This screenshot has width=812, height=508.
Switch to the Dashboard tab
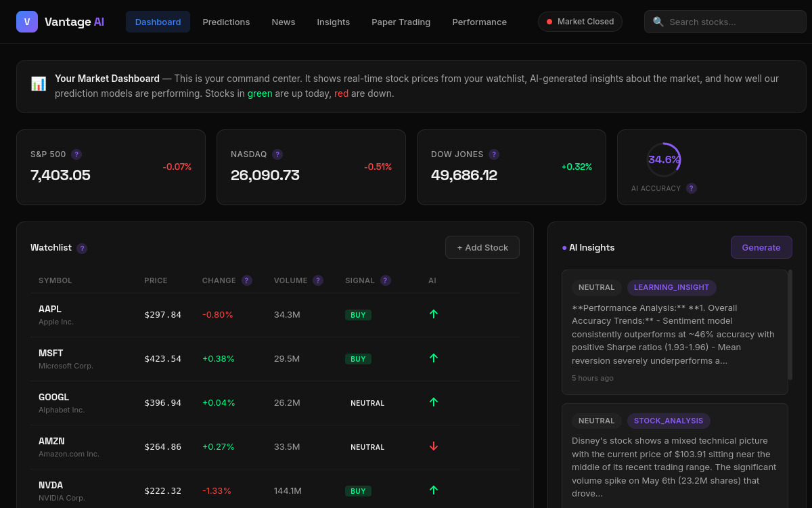(x=158, y=22)
